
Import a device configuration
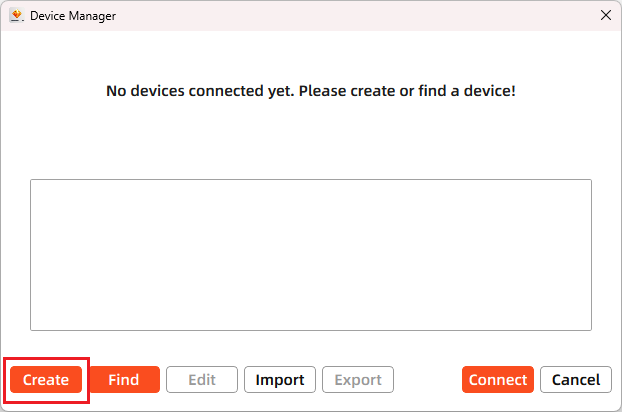(280, 380)
